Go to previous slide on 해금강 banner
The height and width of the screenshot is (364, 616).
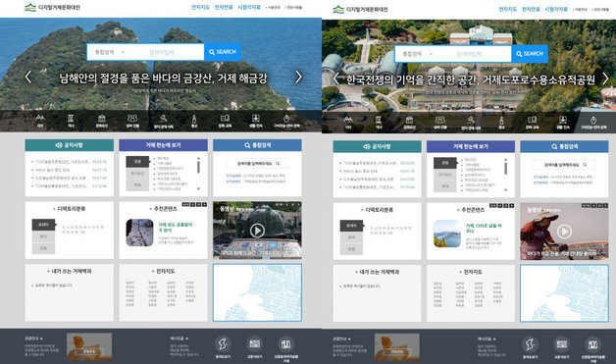[x=27, y=77]
